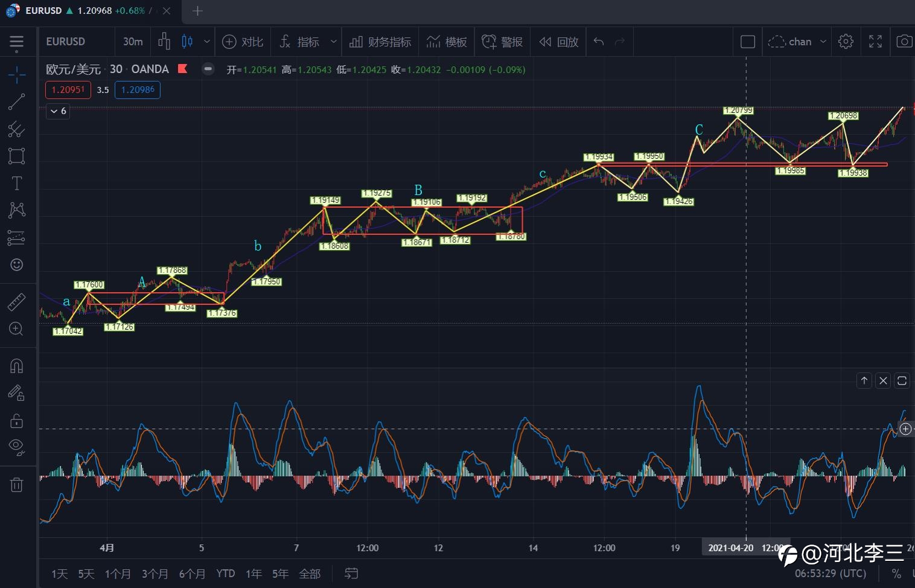The width and height of the screenshot is (915, 588).
Task: Expand the chan layout dropdown
Action: click(823, 42)
